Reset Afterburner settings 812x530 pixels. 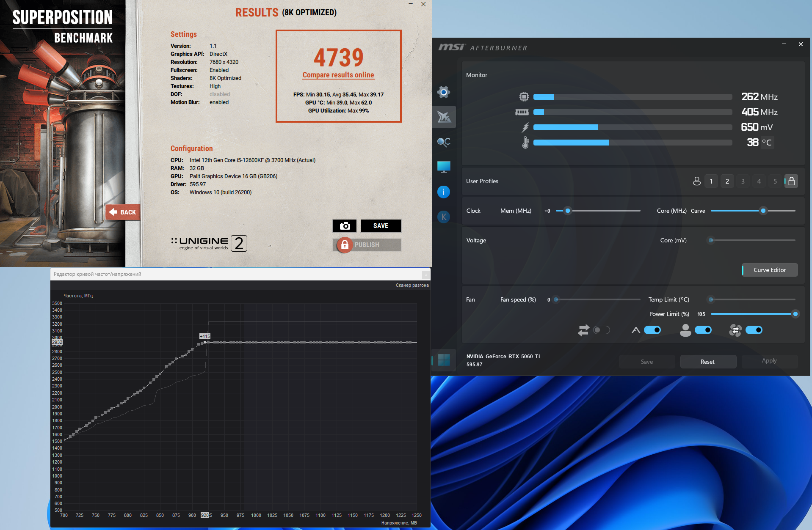point(707,362)
